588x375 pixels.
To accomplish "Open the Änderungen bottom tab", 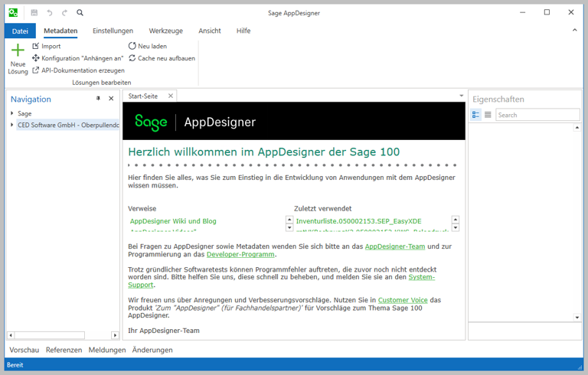I will coord(152,350).
